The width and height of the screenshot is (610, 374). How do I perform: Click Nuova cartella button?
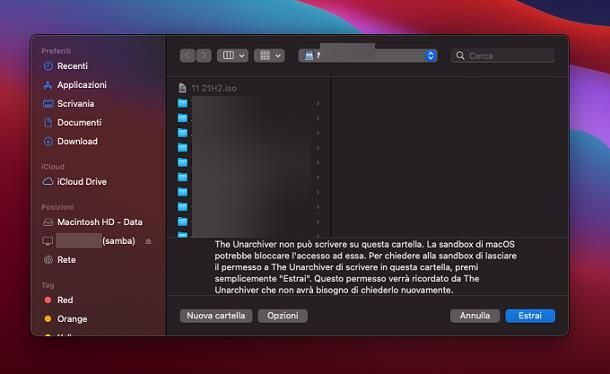point(216,316)
